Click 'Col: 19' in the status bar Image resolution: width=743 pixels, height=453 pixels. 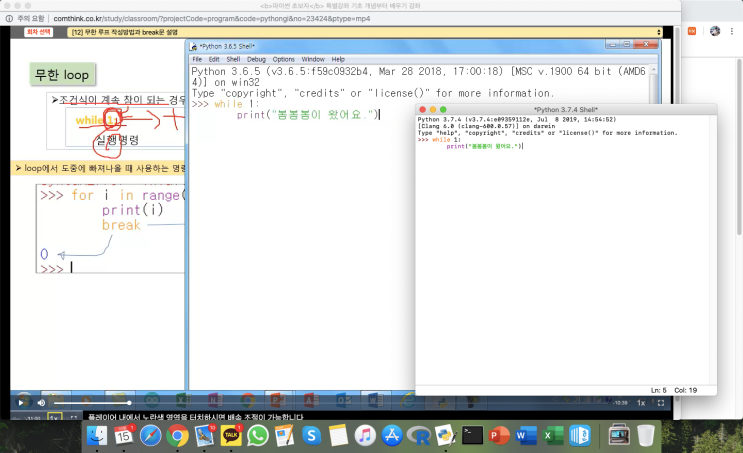click(x=685, y=390)
